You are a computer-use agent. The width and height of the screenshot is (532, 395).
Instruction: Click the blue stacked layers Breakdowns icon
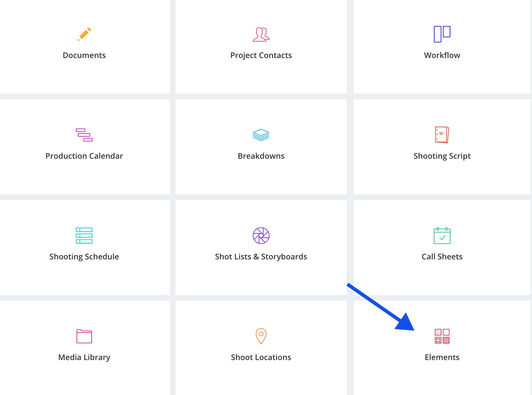pyautogui.click(x=261, y=135)
